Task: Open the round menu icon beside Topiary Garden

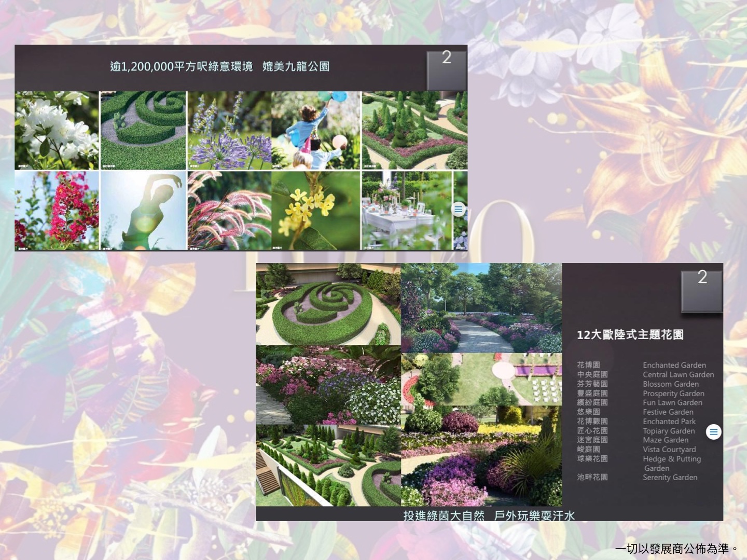Action: (x=714, y=431)
